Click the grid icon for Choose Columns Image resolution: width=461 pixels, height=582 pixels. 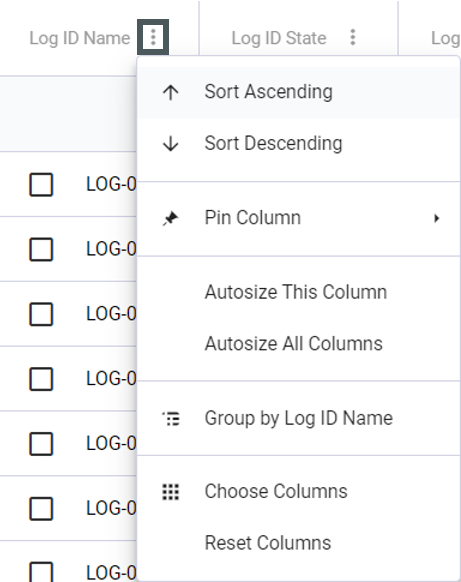pyautogui.click(x=171, y=492)
